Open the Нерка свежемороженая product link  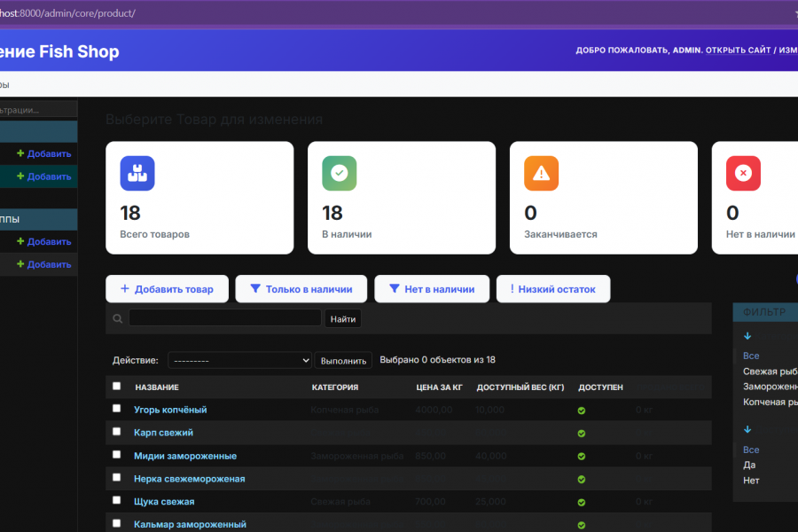(190, 479)
